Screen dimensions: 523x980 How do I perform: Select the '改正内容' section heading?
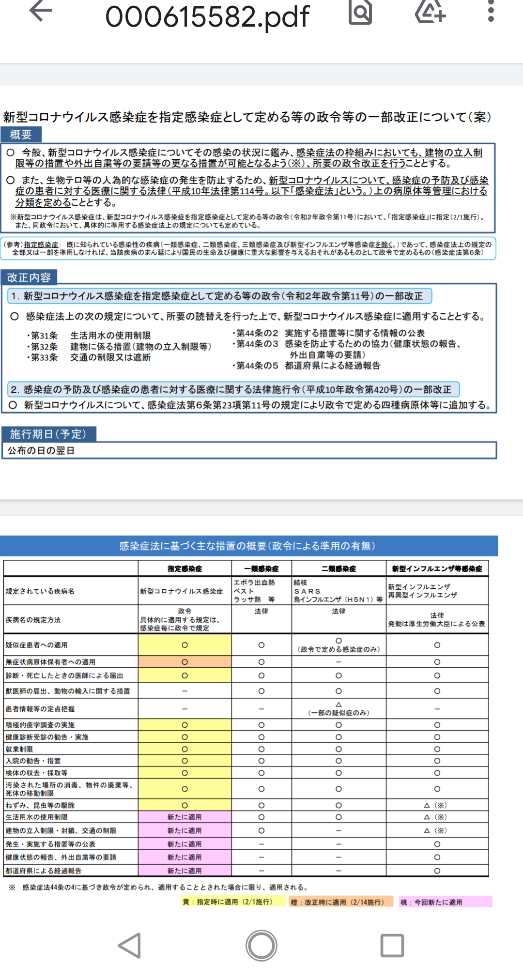pyautogui.click(x=29, y=277)
